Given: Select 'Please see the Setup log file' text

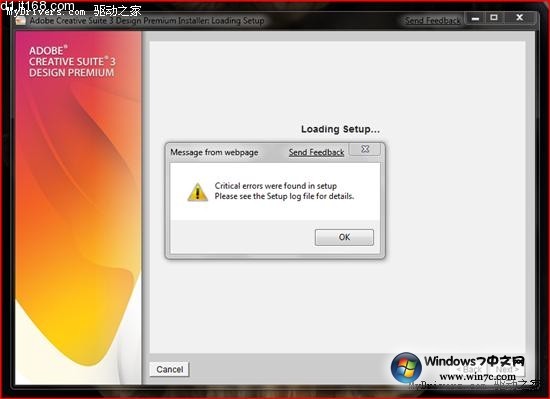Looking at the screenshot, I should click(x=264, y=196).
